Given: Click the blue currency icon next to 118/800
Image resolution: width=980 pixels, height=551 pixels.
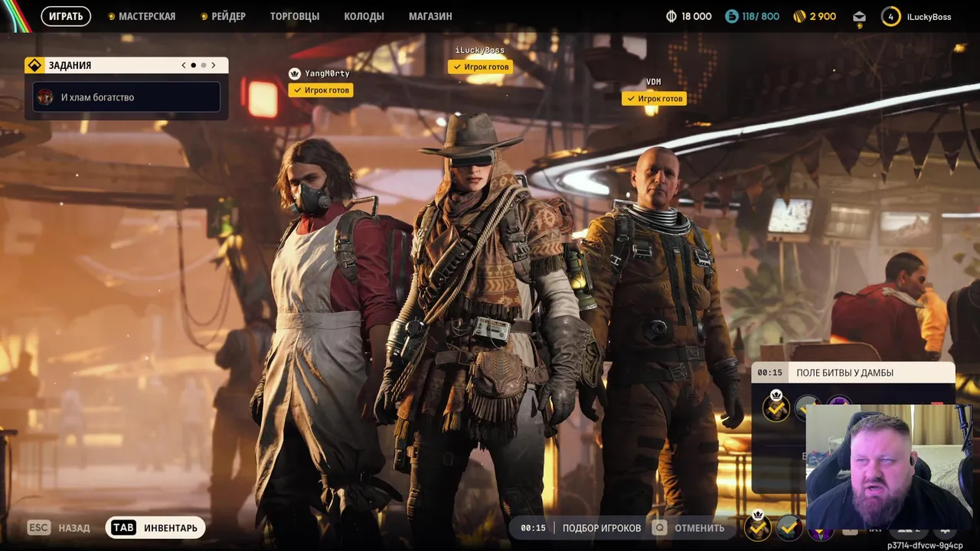Looking at the screenshot, I should (732, 16).
